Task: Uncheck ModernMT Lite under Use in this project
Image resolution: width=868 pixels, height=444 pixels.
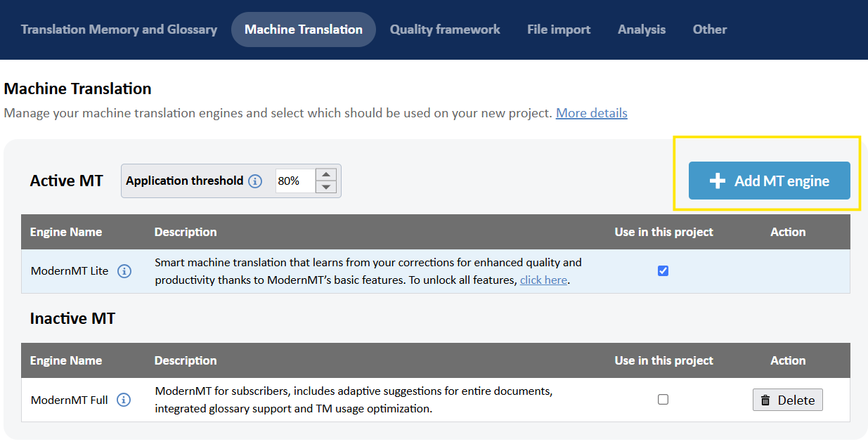Action: [663, 270]
